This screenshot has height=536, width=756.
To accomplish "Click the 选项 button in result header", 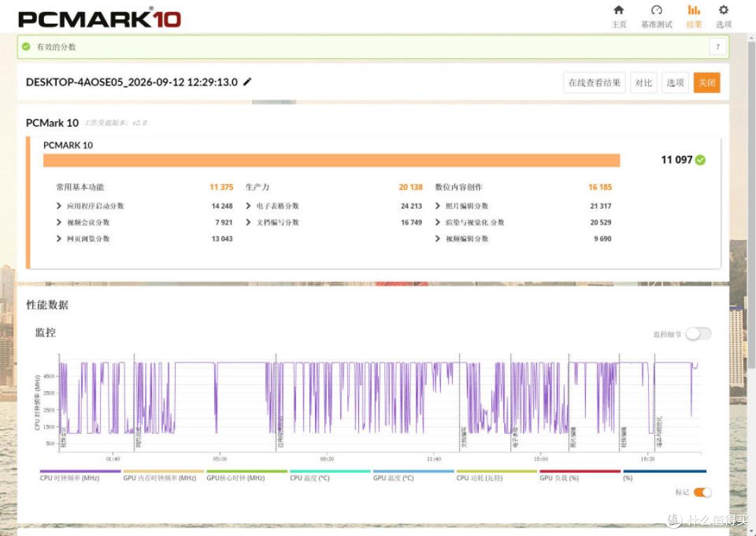I will pos(675,83).
